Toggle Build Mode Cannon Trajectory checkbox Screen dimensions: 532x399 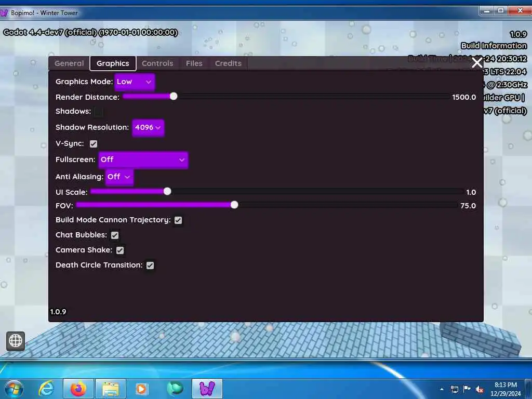coord(178,220)
